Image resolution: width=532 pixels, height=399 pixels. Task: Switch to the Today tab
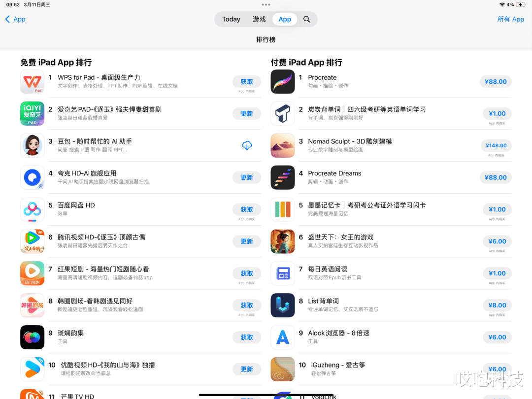(231, 19)
